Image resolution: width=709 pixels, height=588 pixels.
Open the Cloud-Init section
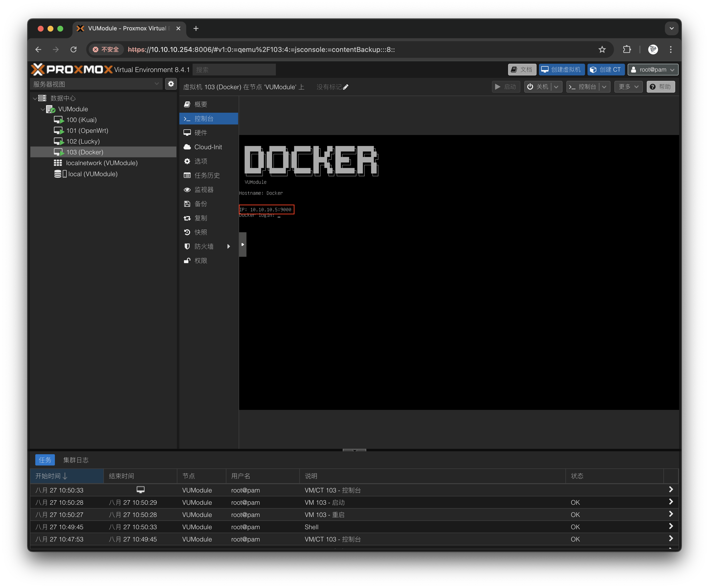pos(208,147)
